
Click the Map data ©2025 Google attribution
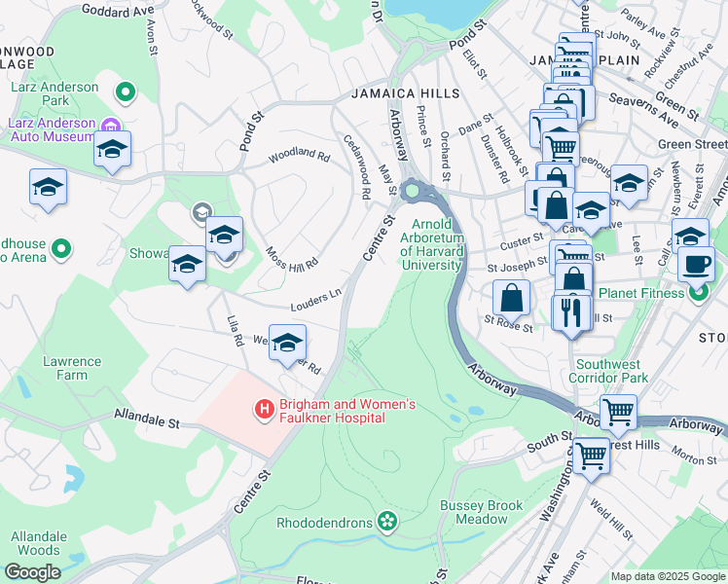668,576
